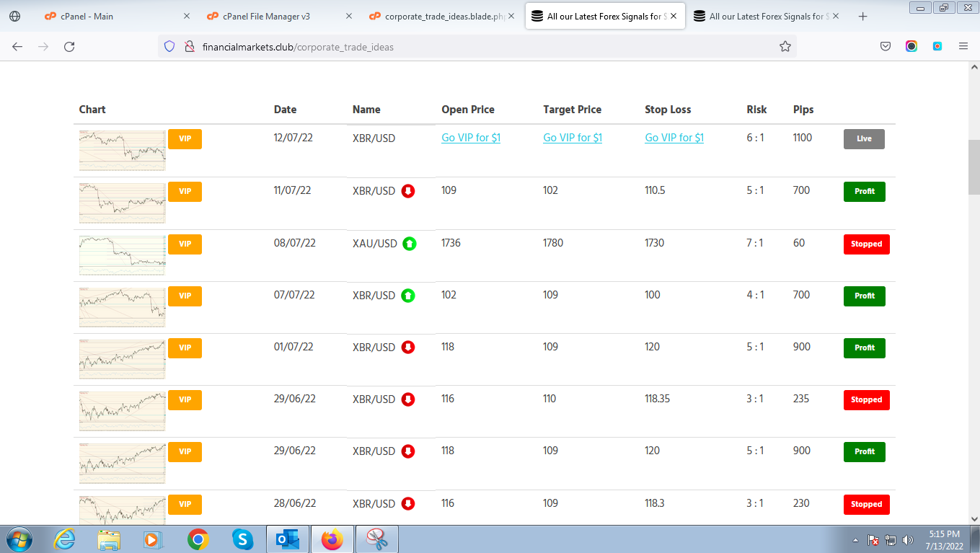Screen dimensions: 980x553
Task: Open the chart thumbnail for 07/07/22 trade
Action: click(122, 307)
